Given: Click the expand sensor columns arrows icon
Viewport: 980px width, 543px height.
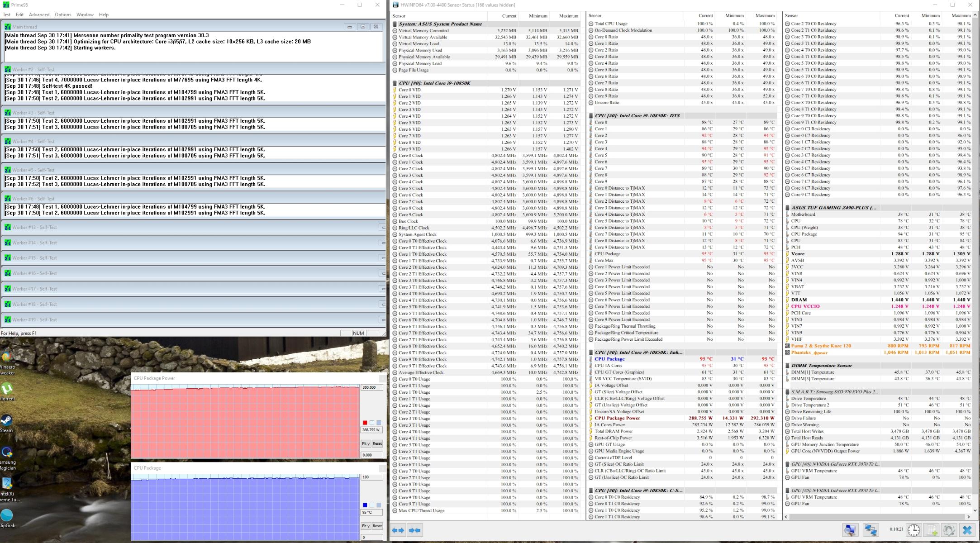Looking at the screenshot, I should 398,530.
